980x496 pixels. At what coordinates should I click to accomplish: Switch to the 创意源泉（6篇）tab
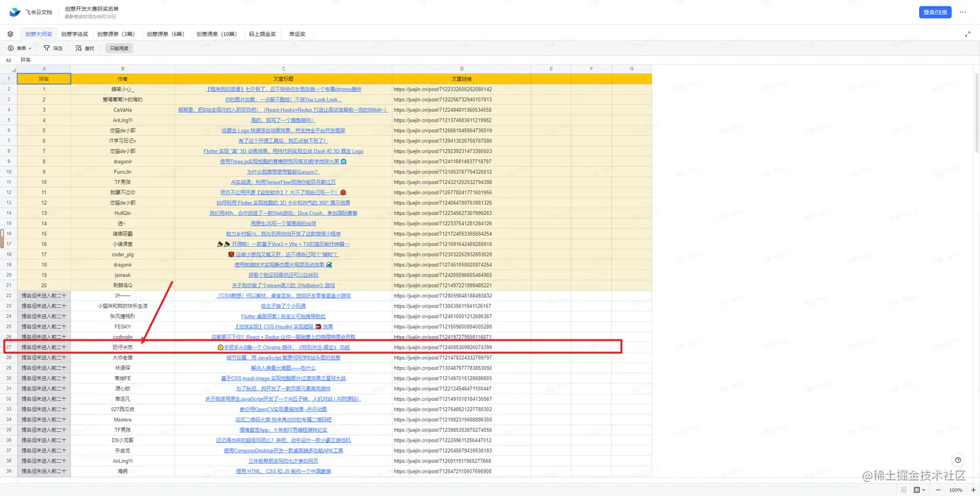click(166, 34)
